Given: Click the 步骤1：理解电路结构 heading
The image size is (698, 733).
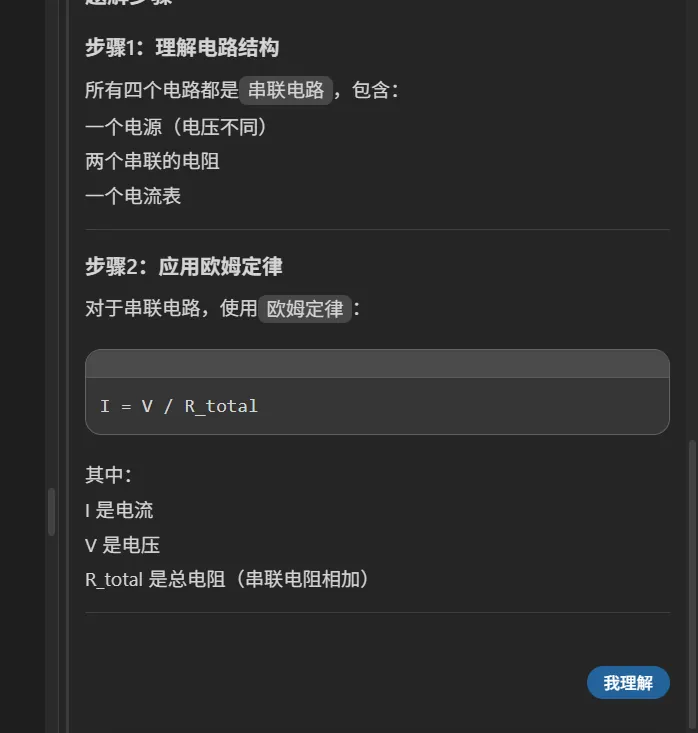Looking at the screenshot, I should pos(182,47).
